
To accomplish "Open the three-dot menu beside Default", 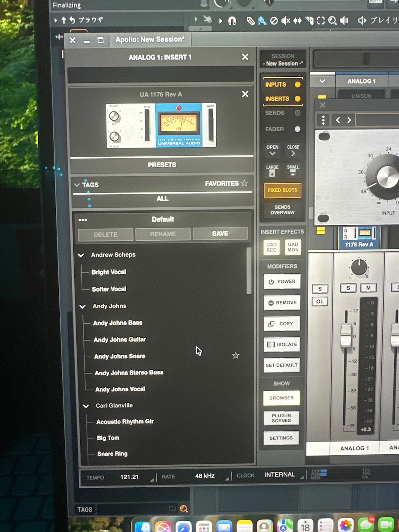I will [x=83, y=220].
